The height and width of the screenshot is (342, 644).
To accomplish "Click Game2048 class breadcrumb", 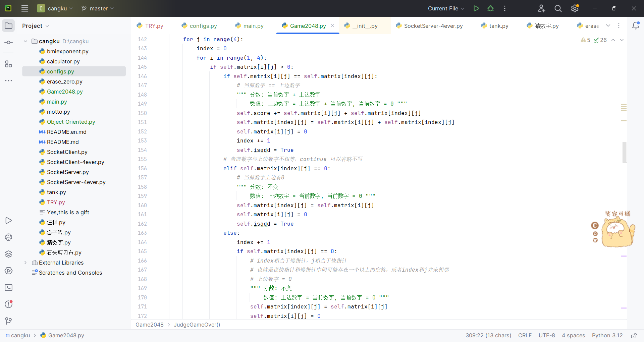I will pos(150,325).
